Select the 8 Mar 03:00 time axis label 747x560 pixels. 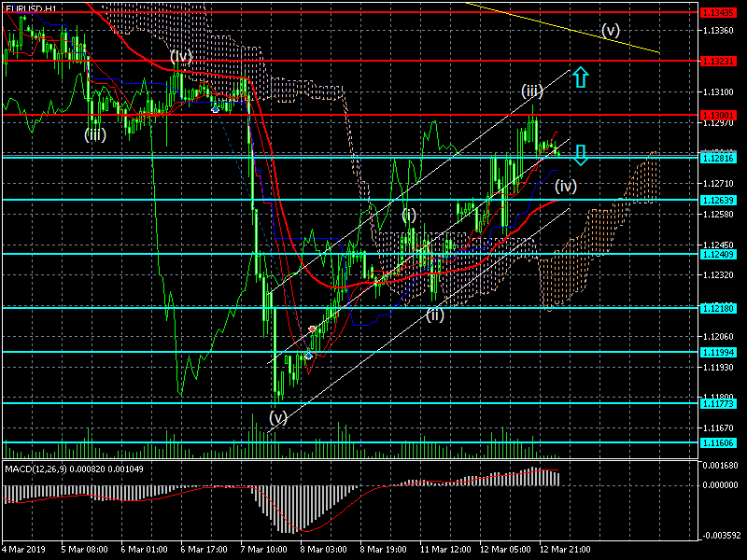[x=324, y=549]
